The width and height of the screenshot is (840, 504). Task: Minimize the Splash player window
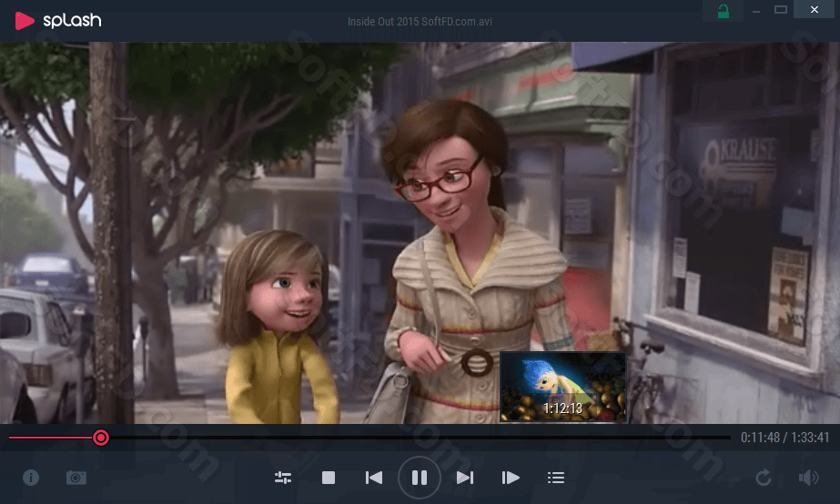click(x=756, y=10)
